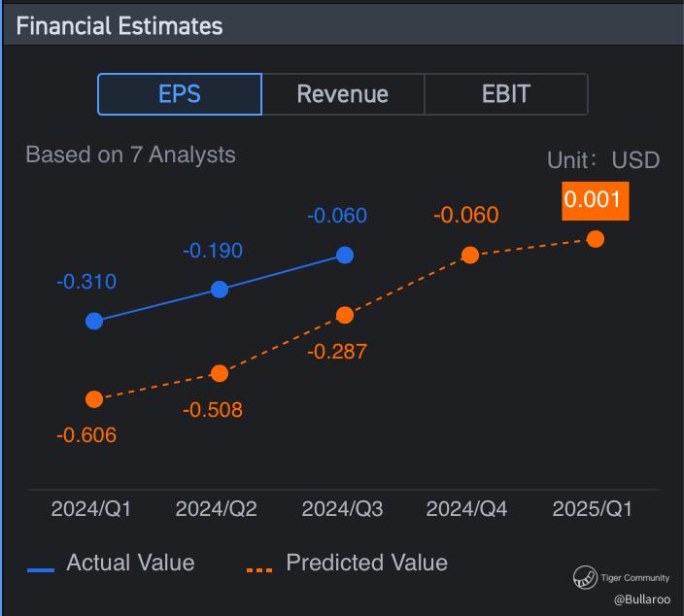The height and width of the screenshot is (616, 684).
Task: Click the 2024/Q4 axis label
Action: click(x=466, y=509)
